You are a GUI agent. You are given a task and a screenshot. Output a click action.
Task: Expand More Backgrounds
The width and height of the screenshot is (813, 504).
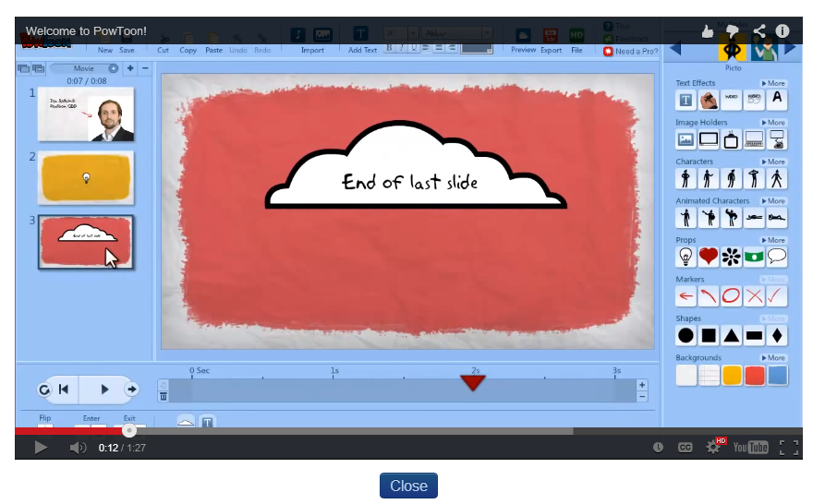pos(773,357)
